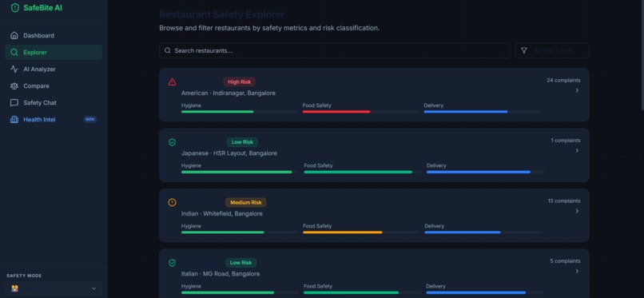Open Safety Chat from sidebar
The height and width of the screenshot is (298, 644).
coord(54,103)
